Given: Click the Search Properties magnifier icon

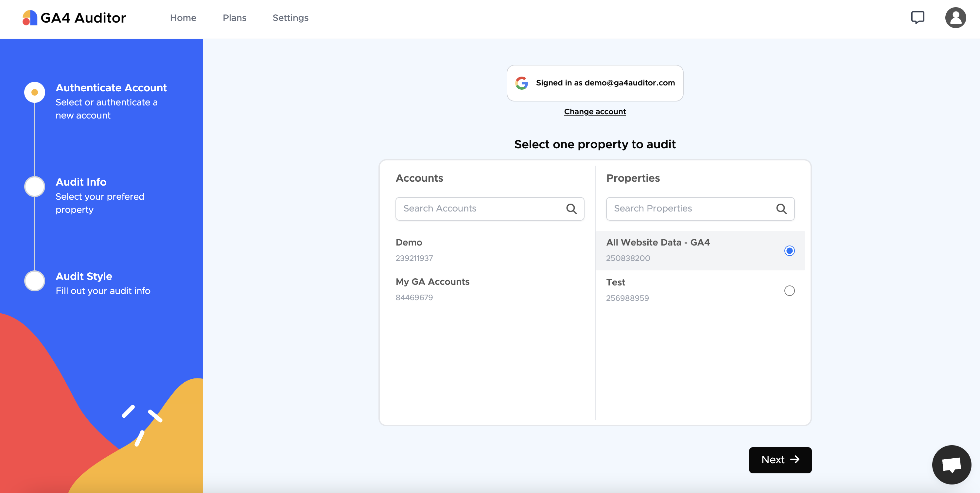Looking at the screenshot, I should pyautogui.click(x=781, y=209).
